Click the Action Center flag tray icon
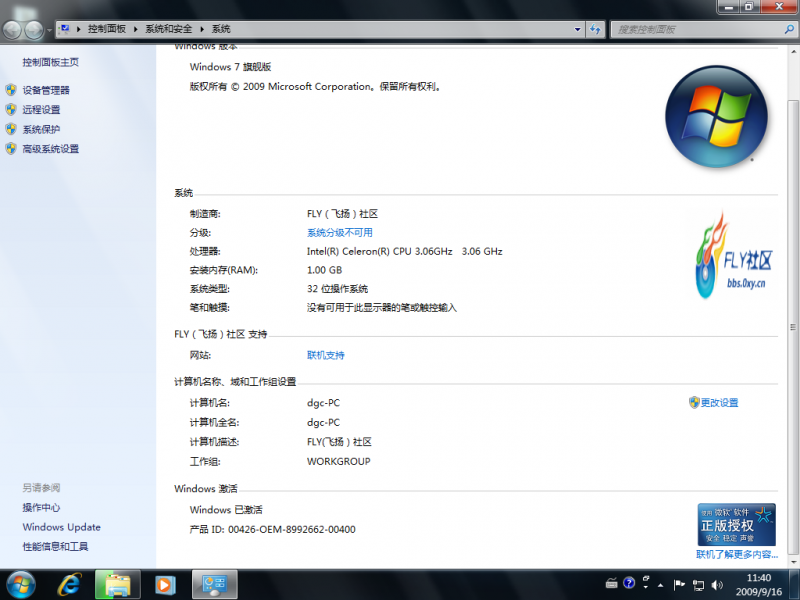Screen dimensions: 800x600 coord(679,585)
